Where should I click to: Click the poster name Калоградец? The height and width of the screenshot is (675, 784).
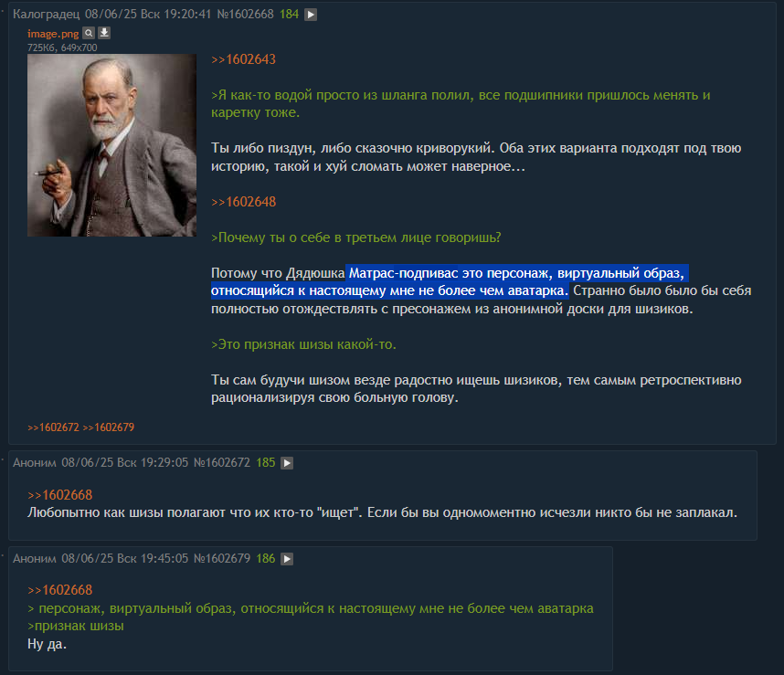[46, 14]
